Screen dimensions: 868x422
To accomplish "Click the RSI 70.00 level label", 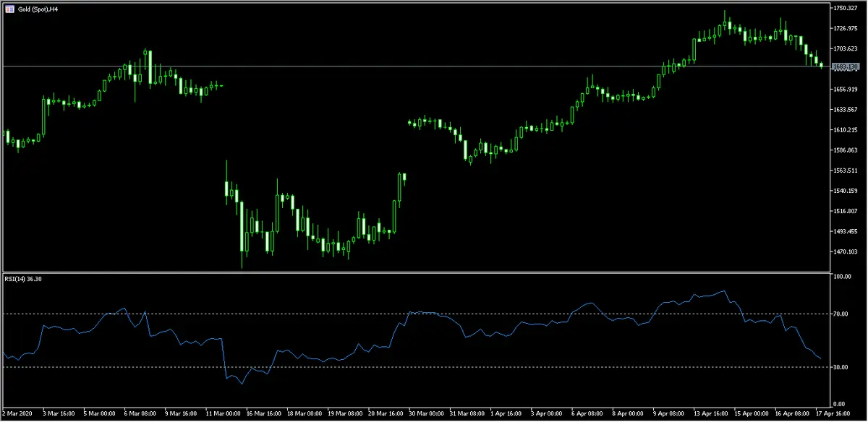I will click(841, 314).
